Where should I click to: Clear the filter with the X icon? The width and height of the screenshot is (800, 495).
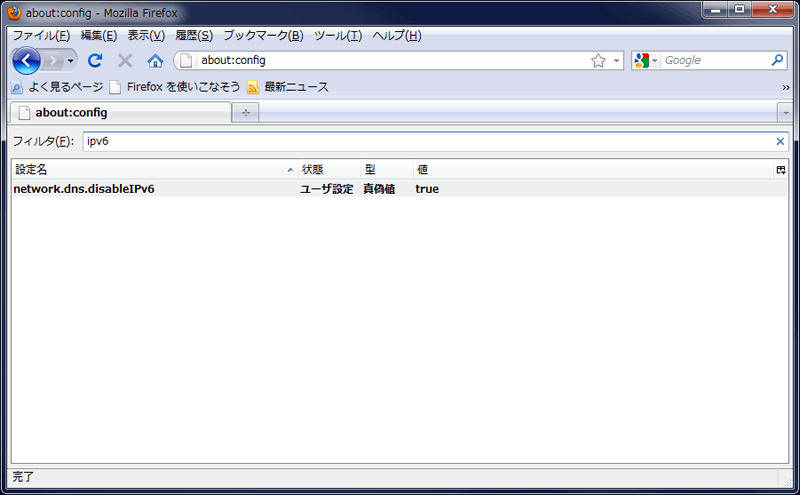[x=780, y=141]
